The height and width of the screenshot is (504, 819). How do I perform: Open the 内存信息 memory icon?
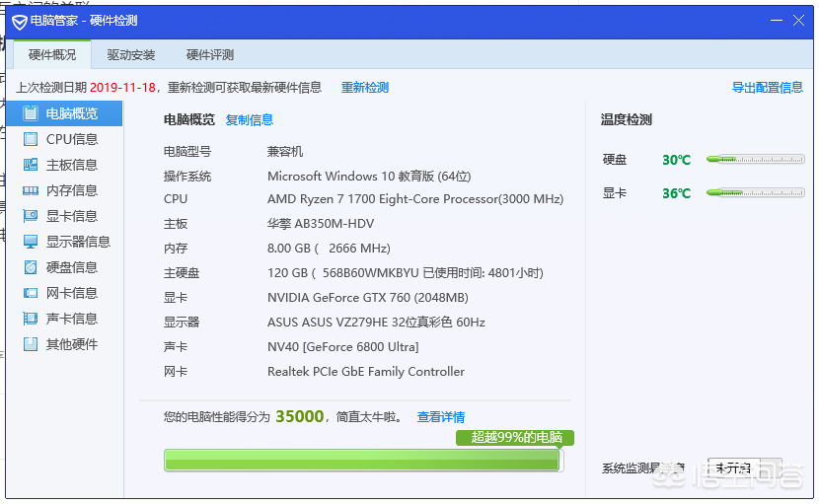pos(31,190)
